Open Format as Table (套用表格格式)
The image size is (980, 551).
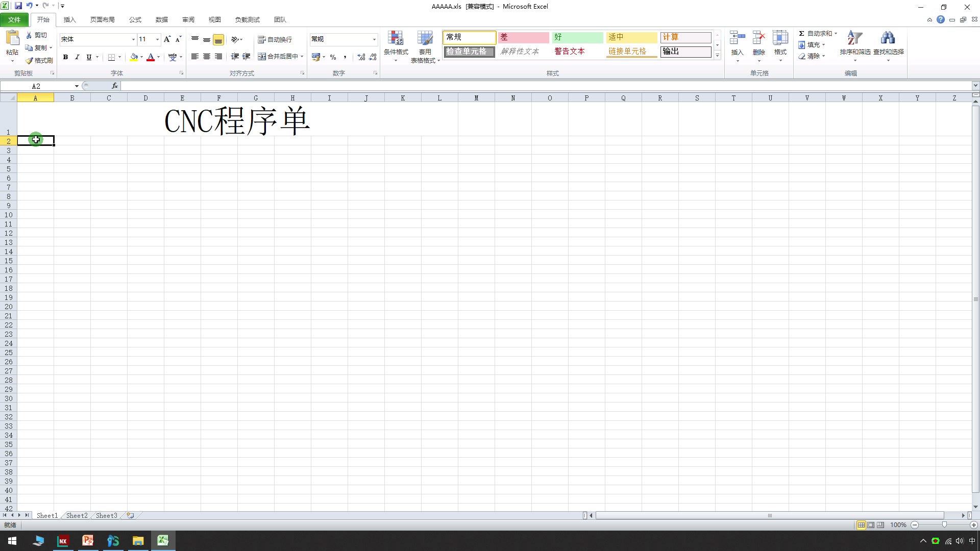click(425, 47)
